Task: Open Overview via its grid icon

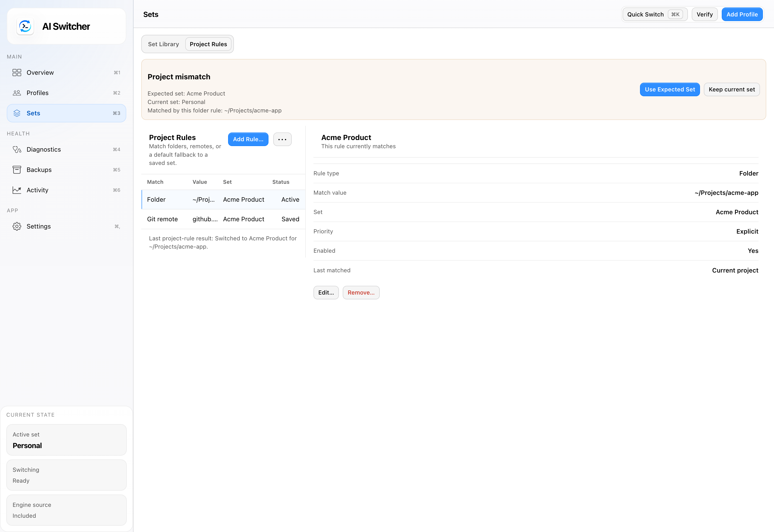Action: click(17, 73)
